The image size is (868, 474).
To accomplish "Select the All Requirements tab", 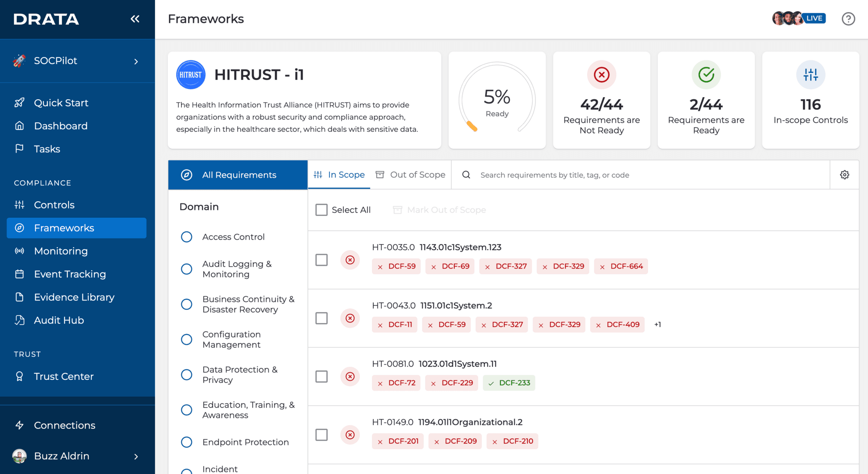I will 238,175.
